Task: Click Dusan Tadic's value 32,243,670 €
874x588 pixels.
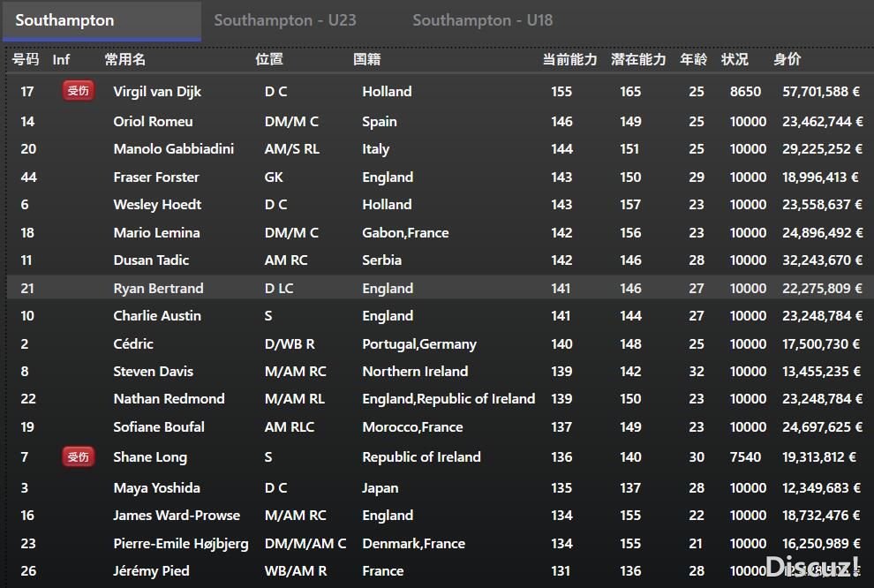Action: point(822,260)
